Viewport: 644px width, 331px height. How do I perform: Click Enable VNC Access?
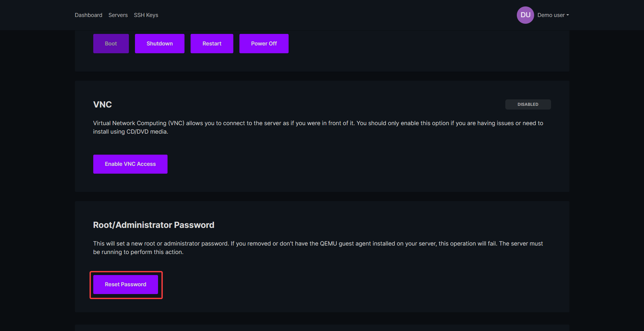coord(130,164)
